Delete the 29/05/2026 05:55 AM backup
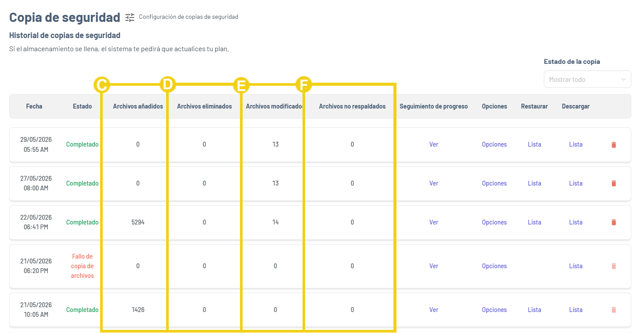The width and height of the screenshot is (644, 333). click(613, 145)
